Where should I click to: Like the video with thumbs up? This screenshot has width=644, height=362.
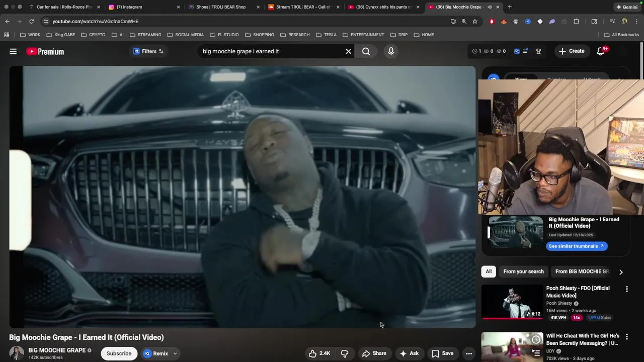[x=319, y=353]
